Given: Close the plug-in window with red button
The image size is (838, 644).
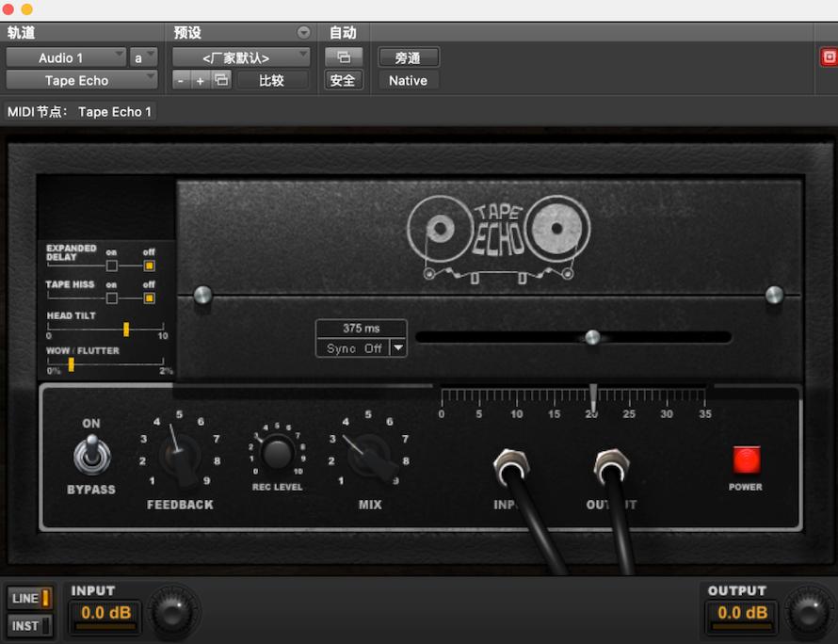Looking at the screenshot, I should 8,8.
